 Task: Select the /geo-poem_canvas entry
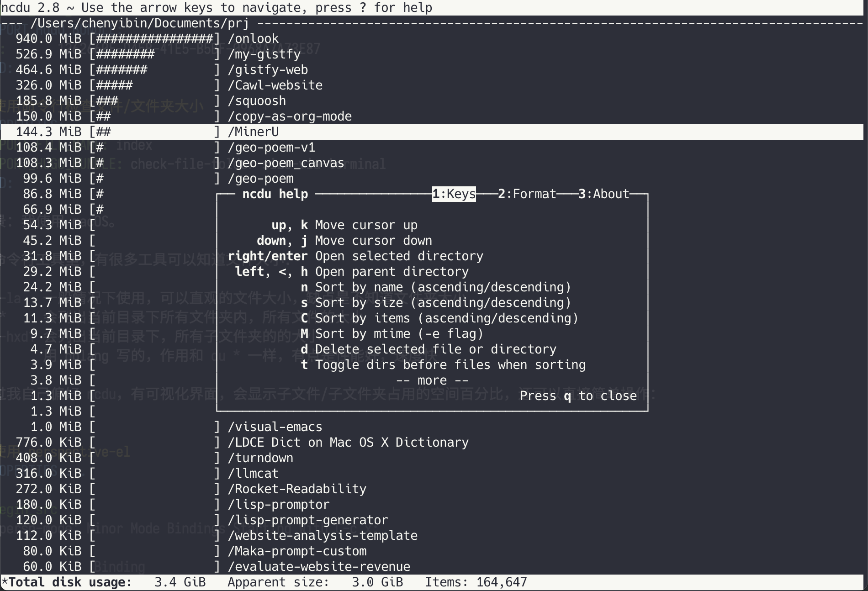click(x=434, y=163)
